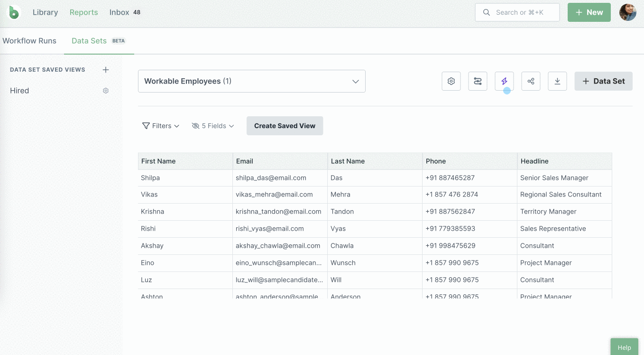Select phone +91 887562847 cell
Viewport: 644px width, 355px height.
(x=470, y=212)
